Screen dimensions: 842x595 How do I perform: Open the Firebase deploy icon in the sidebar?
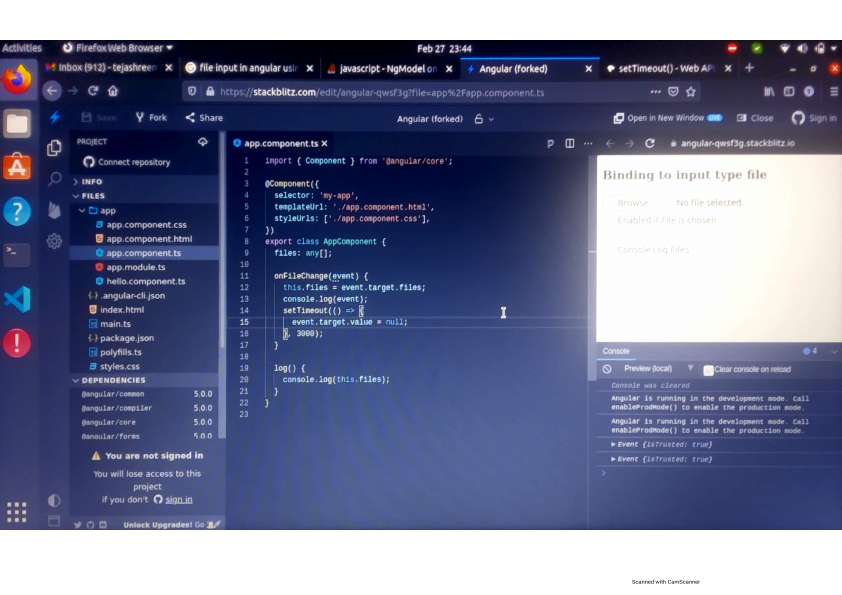click(54, 209)
